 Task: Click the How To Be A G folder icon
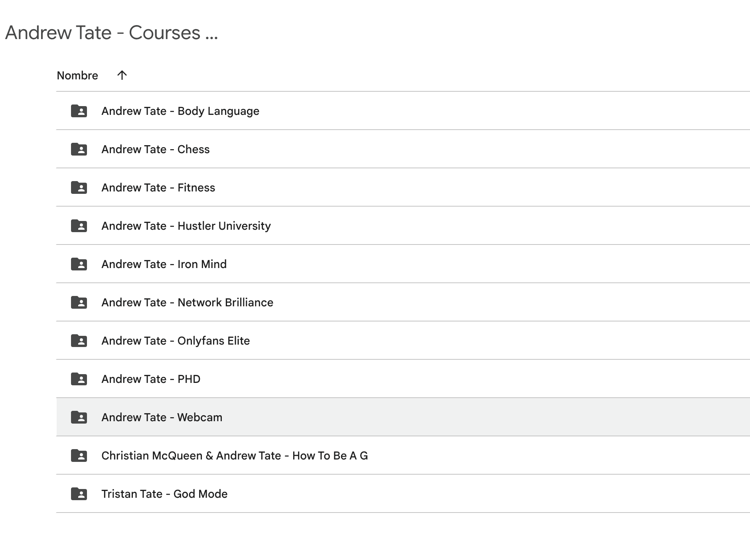(79, 455)
